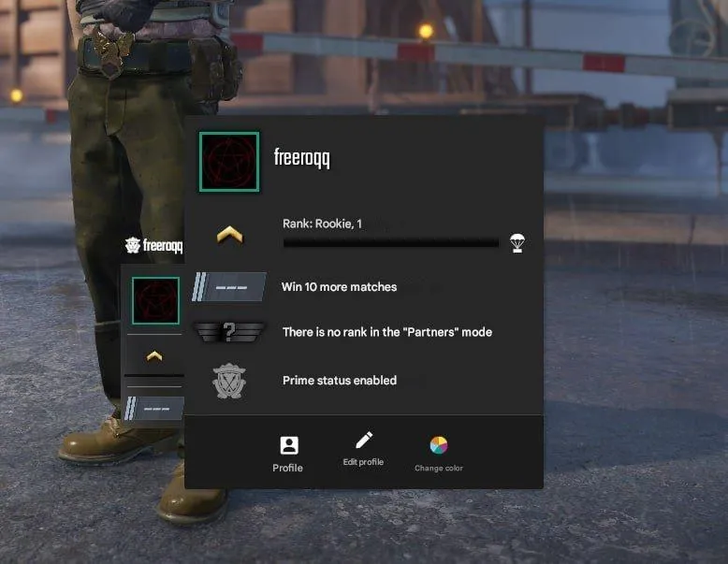This screenshot has width=728, height=564.
Task: Click the small gold chevron in sidebar card
Action: 154,356
